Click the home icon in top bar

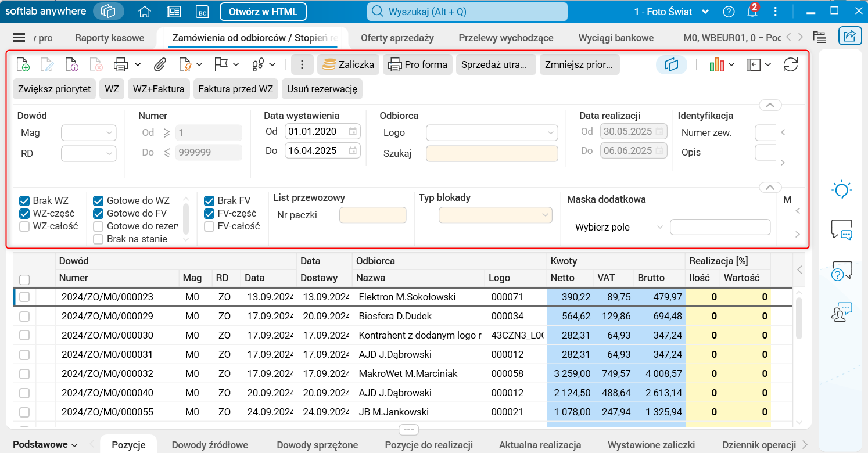click(x=145, y=12)
